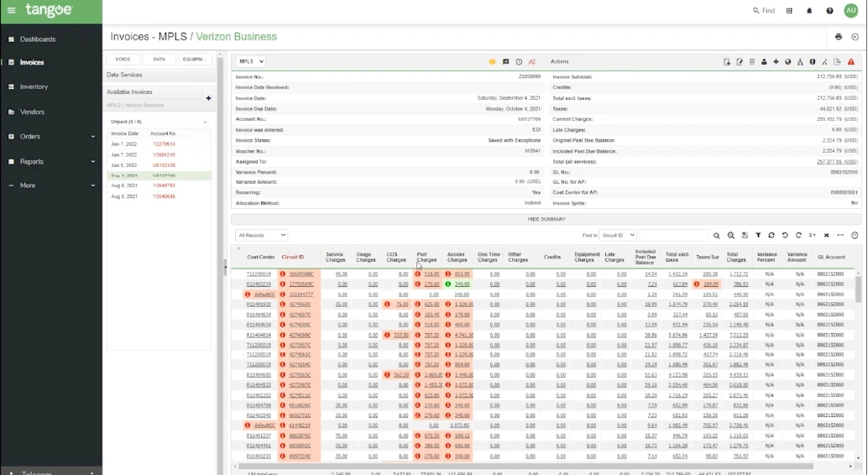868x475 pixels.
Task: Click the HIDE SUMMARY button
Action: click(546, 219)
